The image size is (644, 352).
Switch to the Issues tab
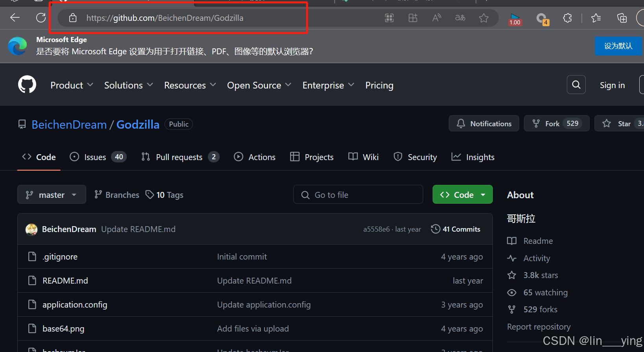[x=98, y=157]
